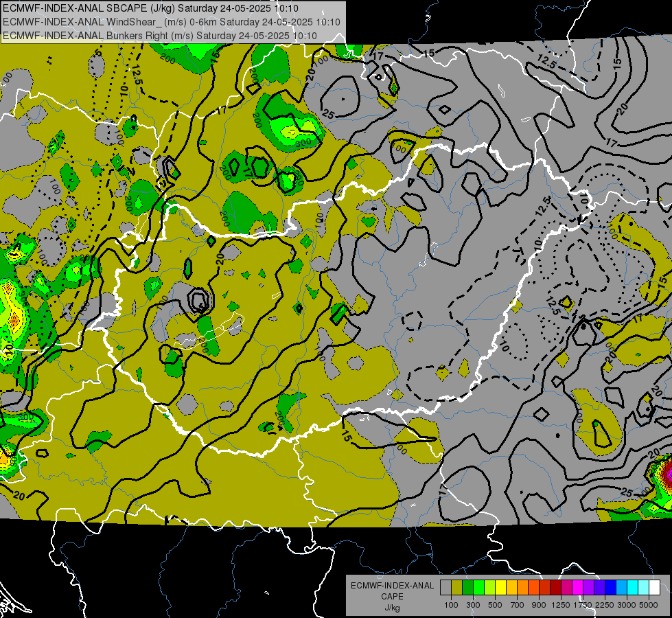Click the legend value 1250
Viewport: 672px width, 618px height.
click(x=561, y=605)
